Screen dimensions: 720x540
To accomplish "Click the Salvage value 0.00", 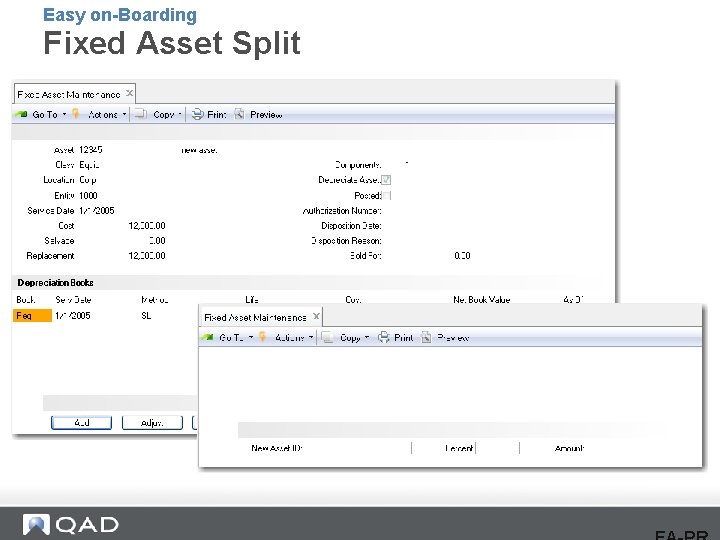I will [x=157, y=241].
